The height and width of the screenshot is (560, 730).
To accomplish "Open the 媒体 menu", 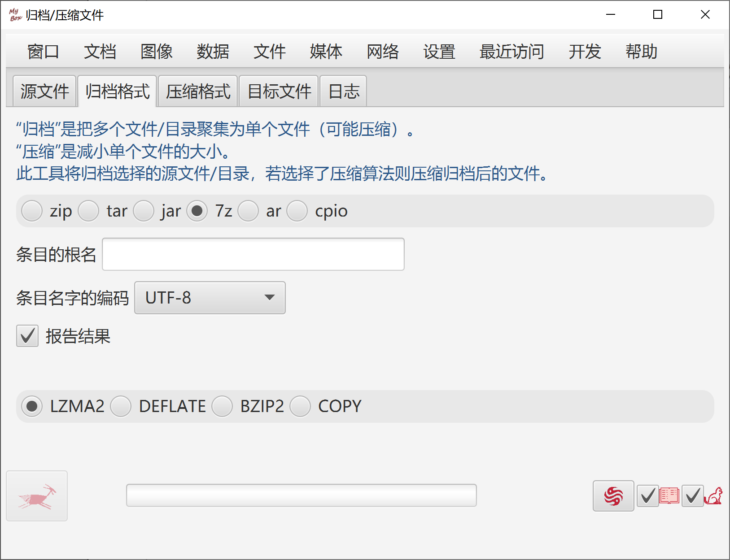I will coord(326,52).
